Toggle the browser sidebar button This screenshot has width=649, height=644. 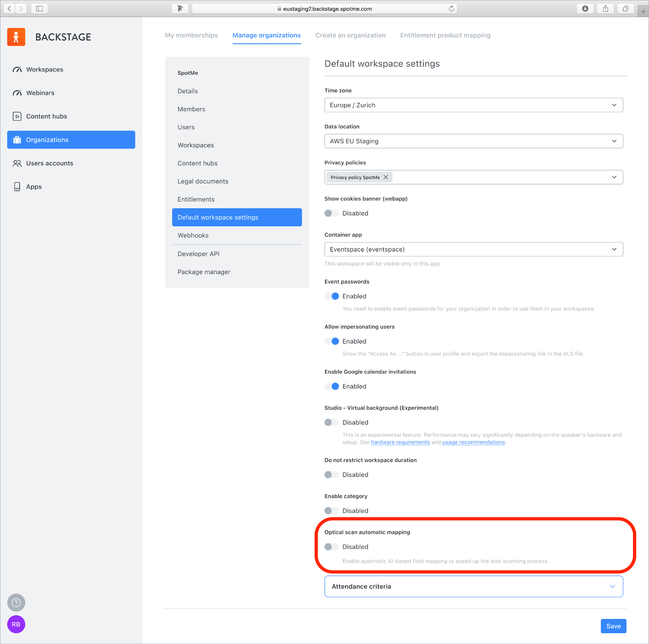39,9
